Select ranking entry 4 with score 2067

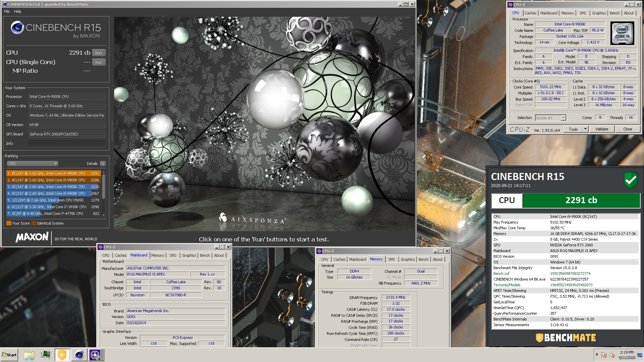54,193
